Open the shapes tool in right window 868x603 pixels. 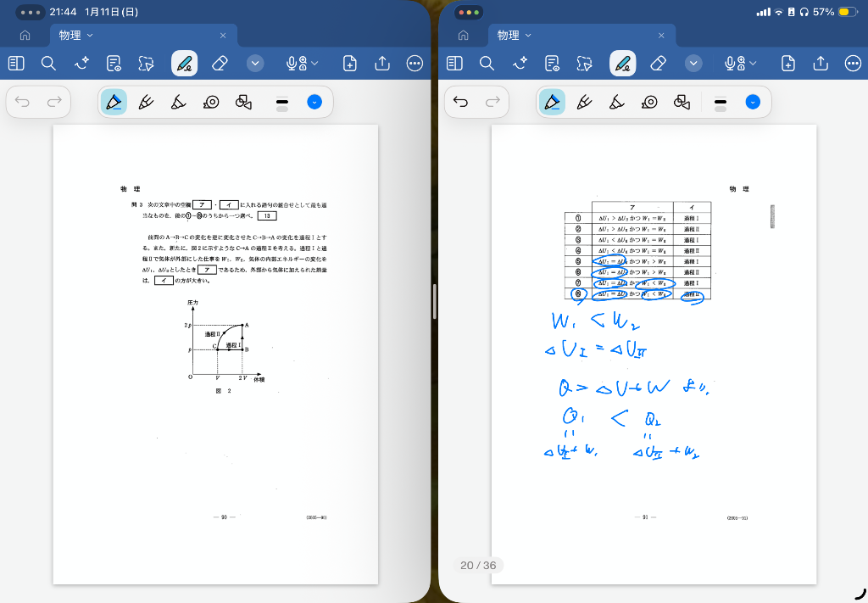[x=682, y=102]
